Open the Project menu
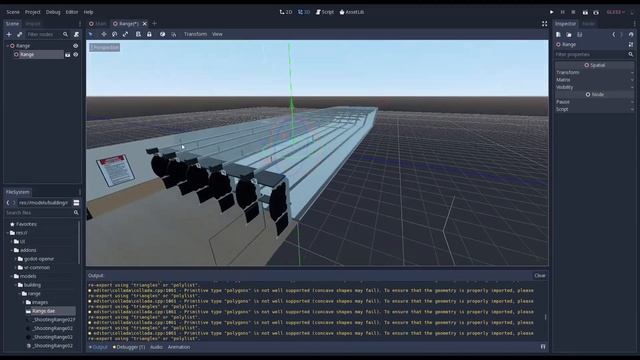 (33, 12)
